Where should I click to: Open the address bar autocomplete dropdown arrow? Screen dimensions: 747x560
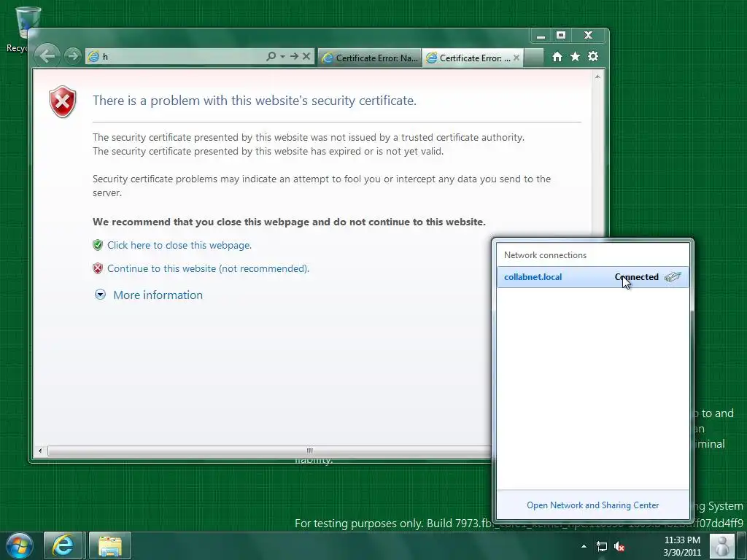tap(282, 56)
